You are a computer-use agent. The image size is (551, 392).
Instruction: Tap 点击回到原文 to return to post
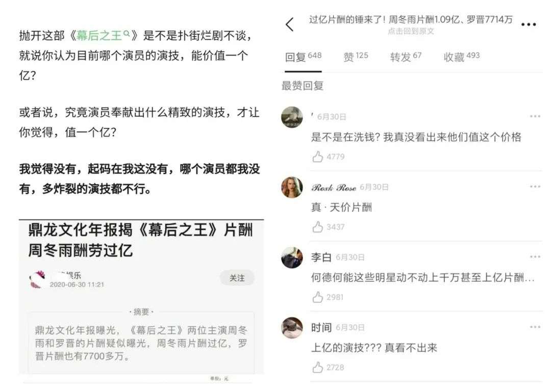(x=411, y=32)
